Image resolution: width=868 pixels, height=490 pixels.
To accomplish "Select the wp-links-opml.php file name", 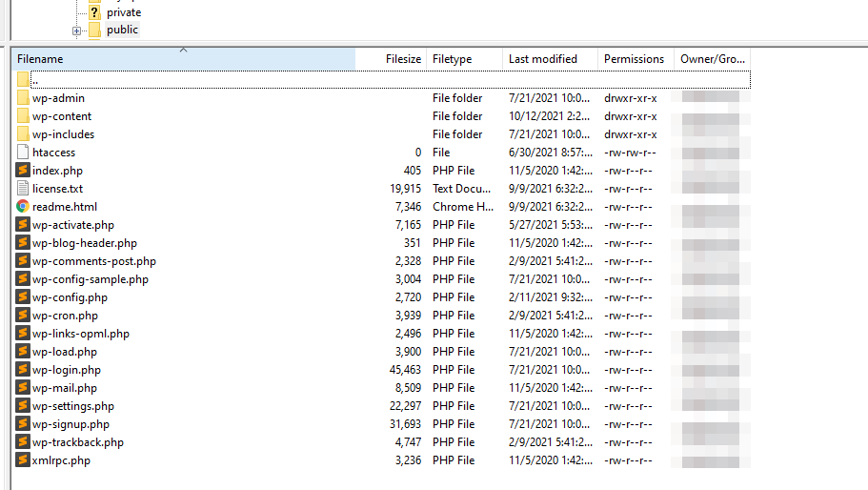I will (81, 334).
